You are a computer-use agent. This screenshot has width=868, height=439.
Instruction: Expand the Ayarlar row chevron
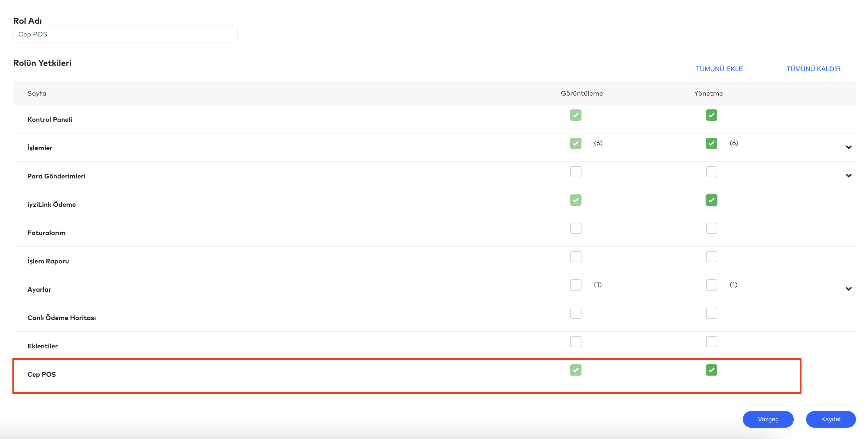click(x=849, y=289)
